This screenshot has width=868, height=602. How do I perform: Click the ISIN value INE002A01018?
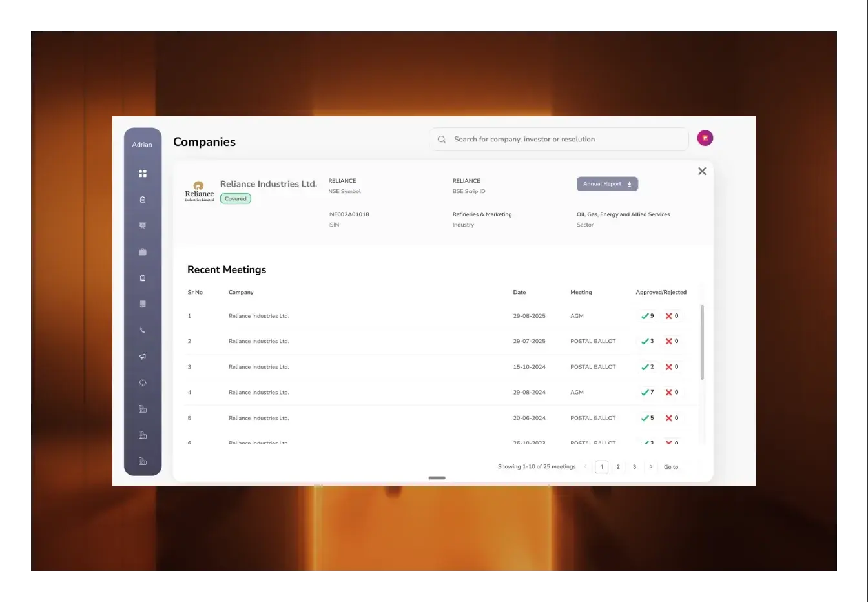pyautogui.click(x=349, y=214)
